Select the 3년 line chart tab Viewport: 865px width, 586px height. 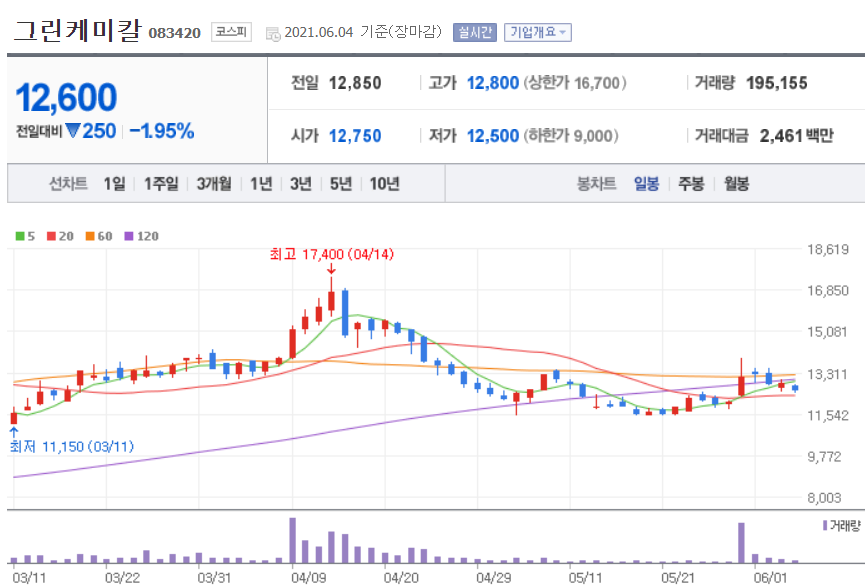[301, 183]
